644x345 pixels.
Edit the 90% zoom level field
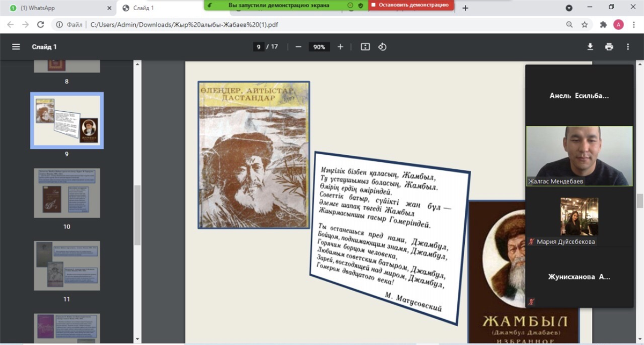tap(319, 47)
